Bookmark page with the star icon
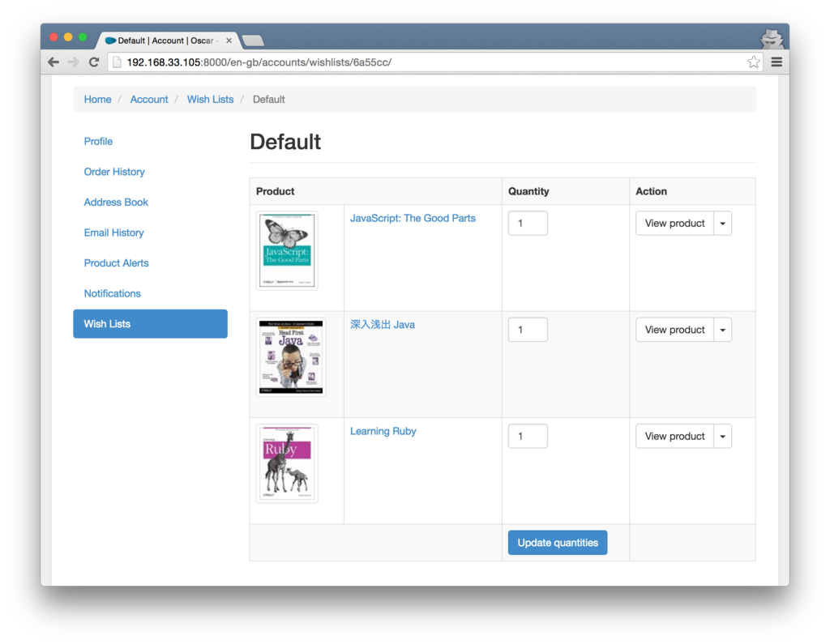Screen dimensions: 830x644 (753, 62)
